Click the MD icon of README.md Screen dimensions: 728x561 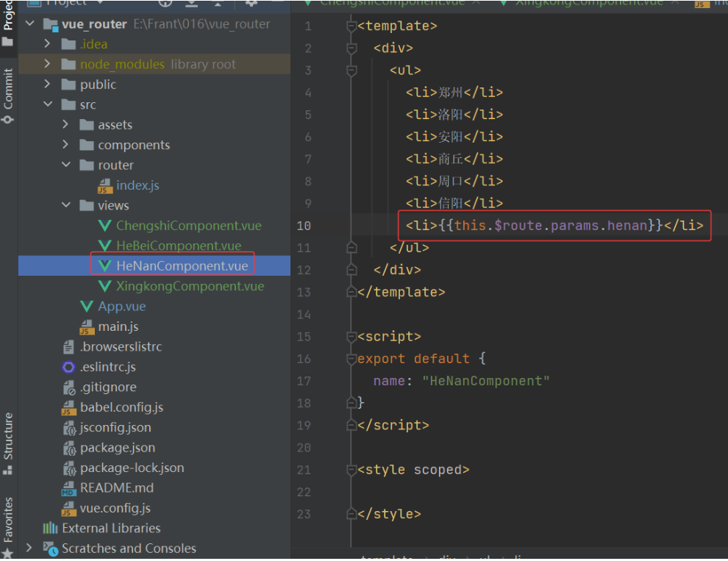68,488
